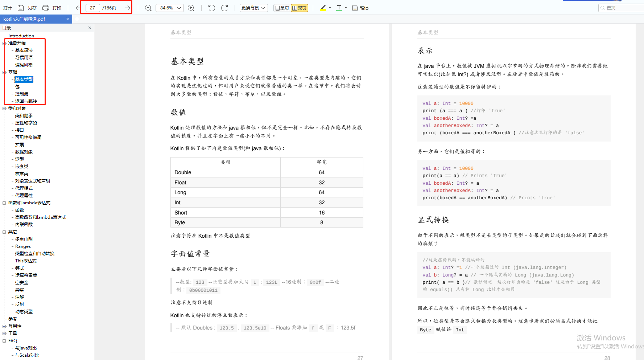Select the underline text tool icon
644x360 pixels.
click(339, 8)
